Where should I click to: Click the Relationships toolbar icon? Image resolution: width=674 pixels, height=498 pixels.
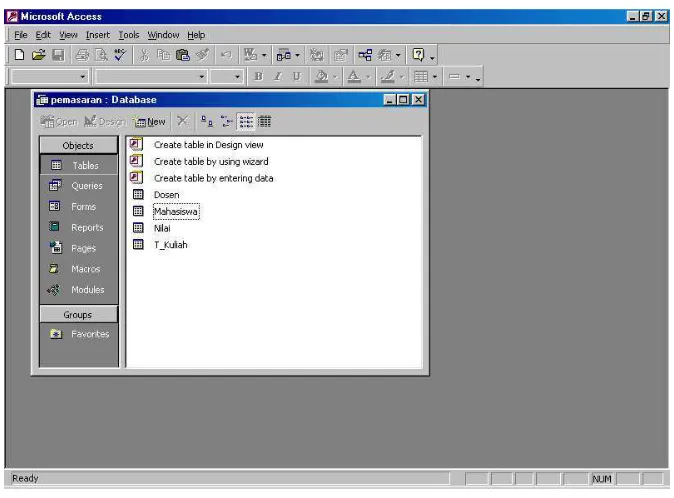click(365, 55)
